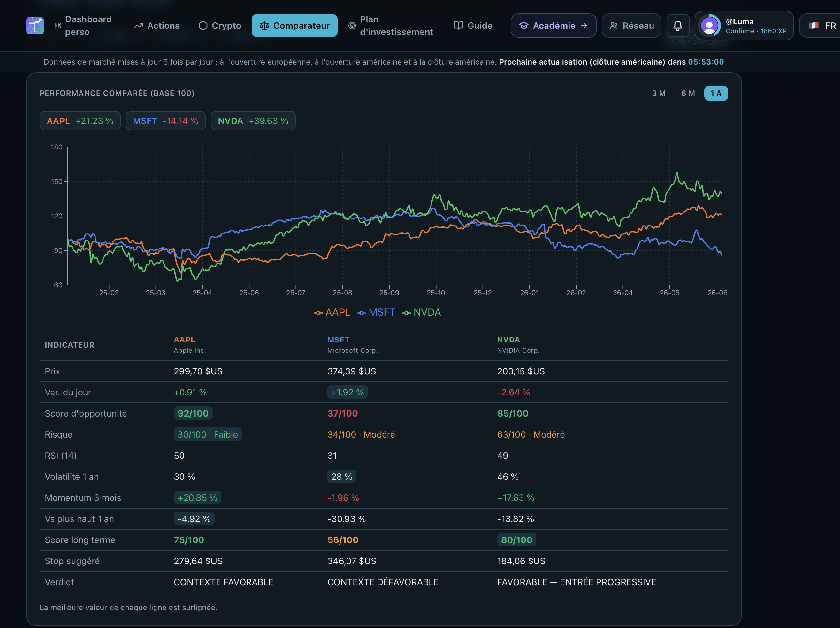Viewport: 840px width, 628px height.
Task: Click the Réseau button
Action: click(631, 26)
